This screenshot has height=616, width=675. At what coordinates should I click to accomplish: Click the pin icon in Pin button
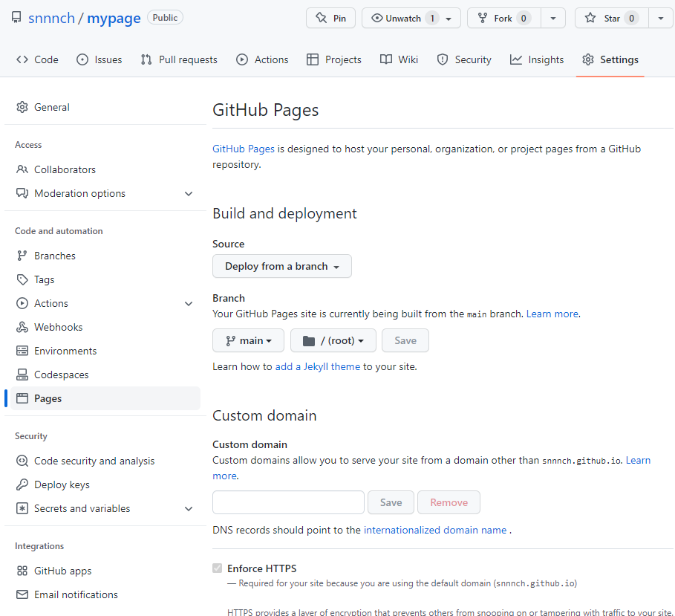coord(321,18)
